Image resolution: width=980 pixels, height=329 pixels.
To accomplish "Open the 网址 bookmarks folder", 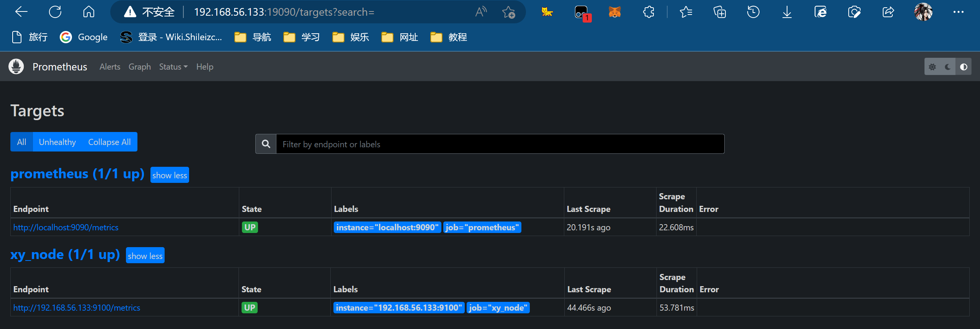I will click(400, 37).
